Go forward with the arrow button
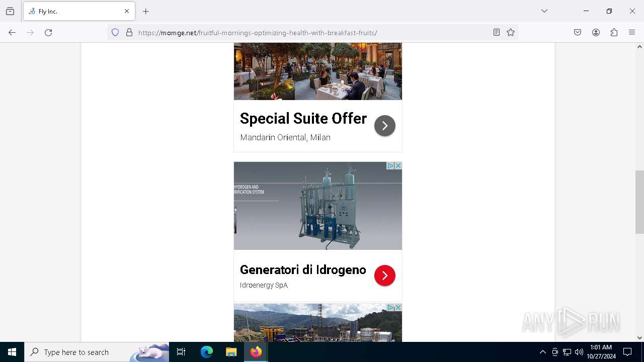The height and width of the screenshot is (362, 644). (30, 33)
